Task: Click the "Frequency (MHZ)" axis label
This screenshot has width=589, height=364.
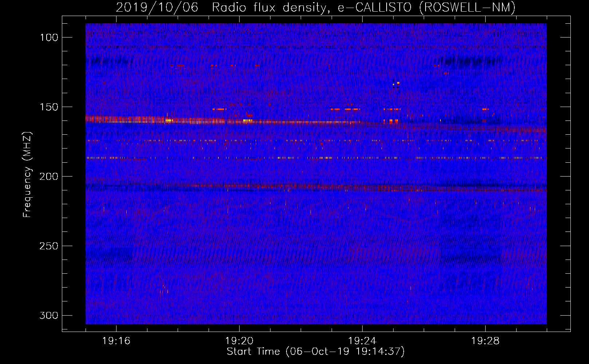Action: (27, 174)
